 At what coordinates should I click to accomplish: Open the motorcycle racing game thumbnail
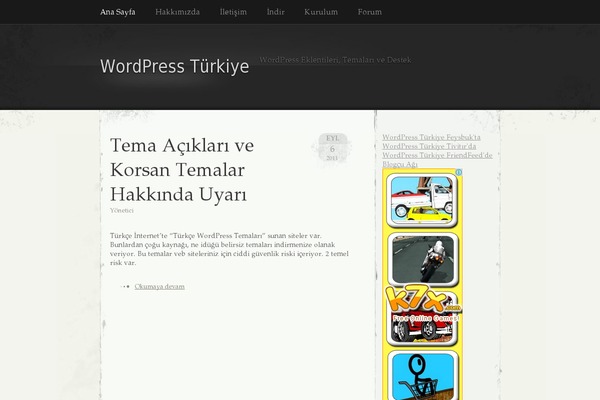coord(422,259)
